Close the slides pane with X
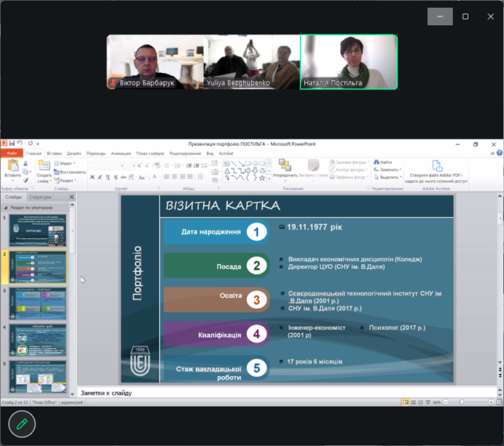504x446 pixels. (71, 197)
